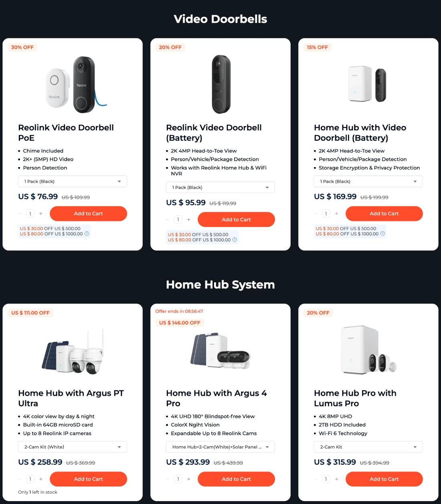Open 2-Cam Kit (White) variant dropdown
The height and width of the screenshot is (504, 441).
pyautogui.click(x=73, y=447)
